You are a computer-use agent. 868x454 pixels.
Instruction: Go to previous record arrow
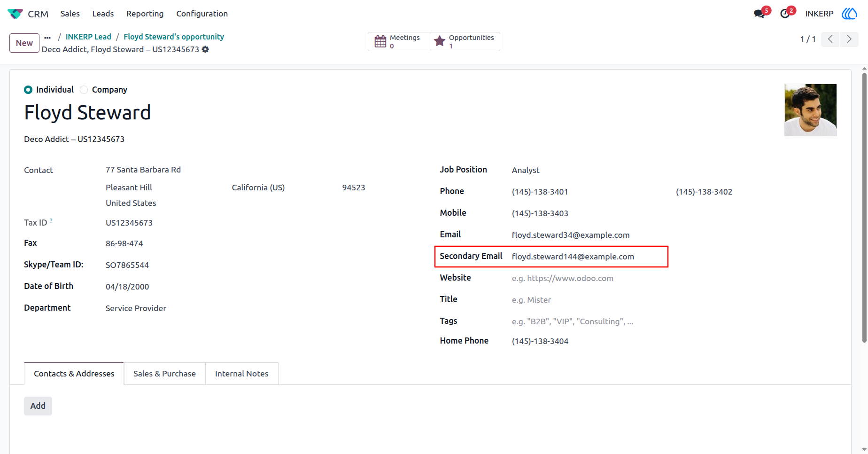[830, 39]
